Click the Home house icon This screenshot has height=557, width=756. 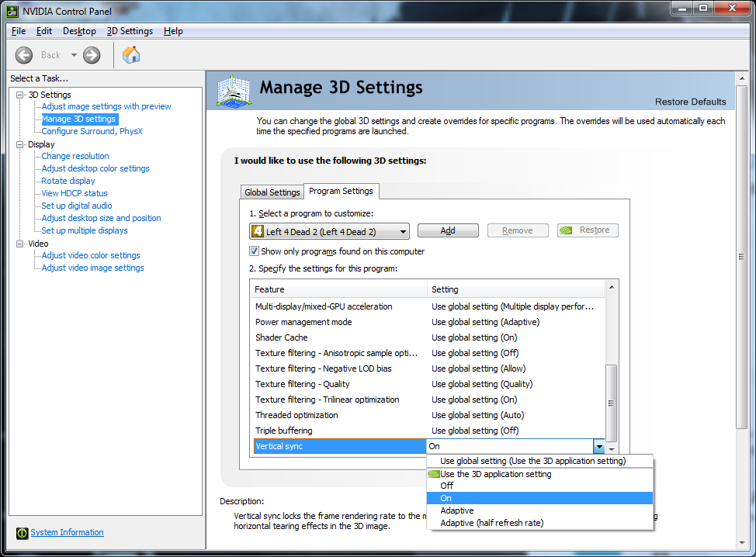131,55
